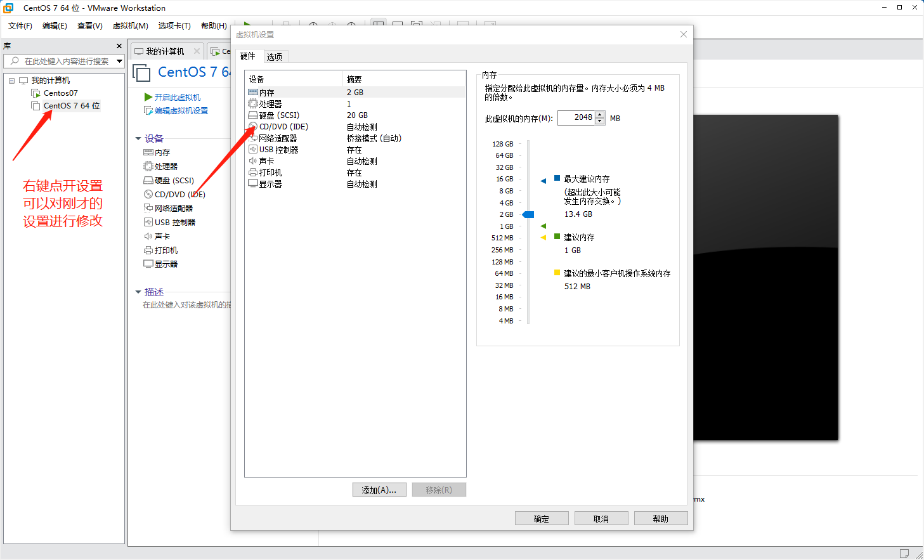Select CentOS 7 64 位 in library tree
Screen dimensions: 924x560
click(72, 106)
